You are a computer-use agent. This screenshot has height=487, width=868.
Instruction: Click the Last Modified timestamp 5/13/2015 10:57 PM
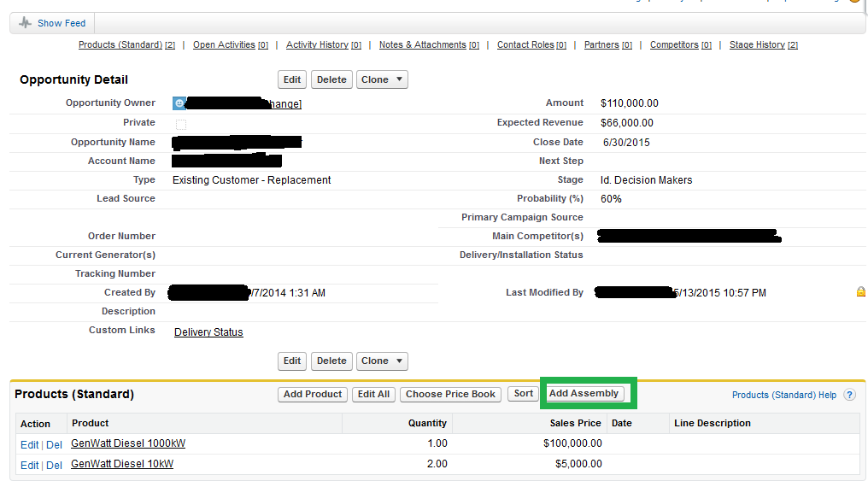[x=720, y=293]
